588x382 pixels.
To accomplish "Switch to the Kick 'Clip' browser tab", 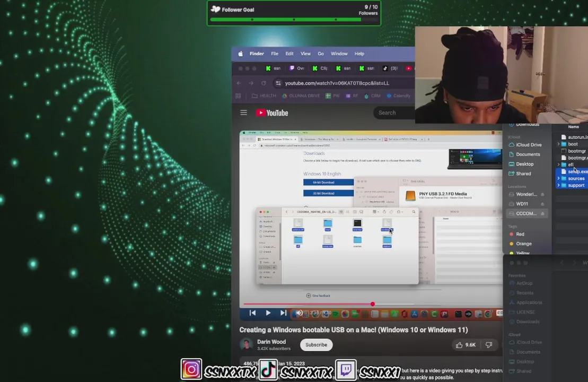I will 320,68.
